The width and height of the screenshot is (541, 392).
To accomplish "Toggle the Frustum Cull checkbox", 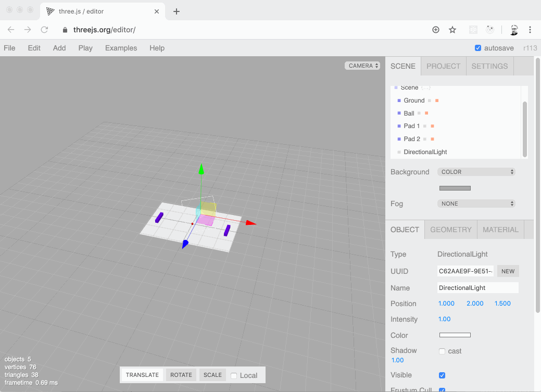I will coord(442,390).
